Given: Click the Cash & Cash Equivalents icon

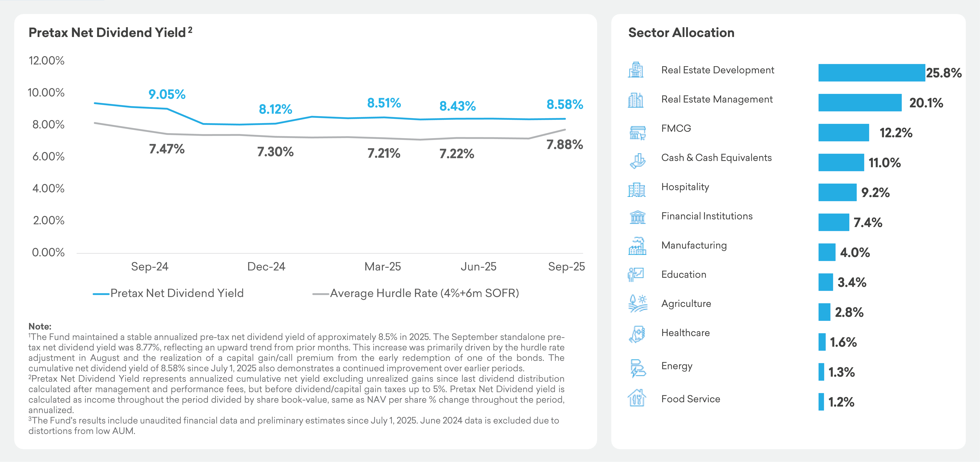Looking at the screenshot, I should coord(637,161).
